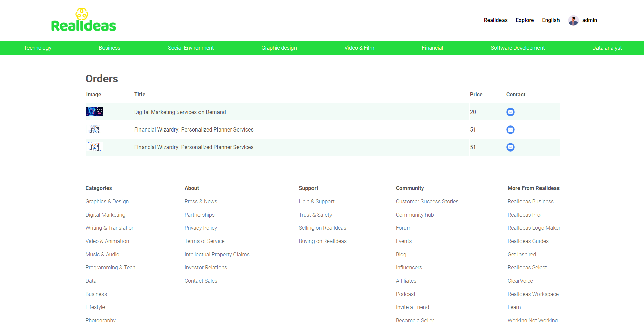This screenshot has width=644, height=322.
Task: Open Music & Audio footer link
Action: tap(102, 255)
